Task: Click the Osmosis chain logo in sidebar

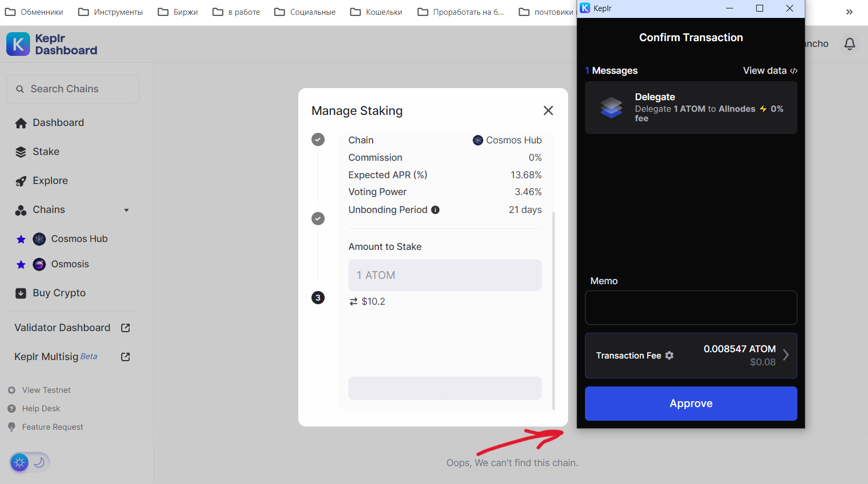Action: [40, 265]
